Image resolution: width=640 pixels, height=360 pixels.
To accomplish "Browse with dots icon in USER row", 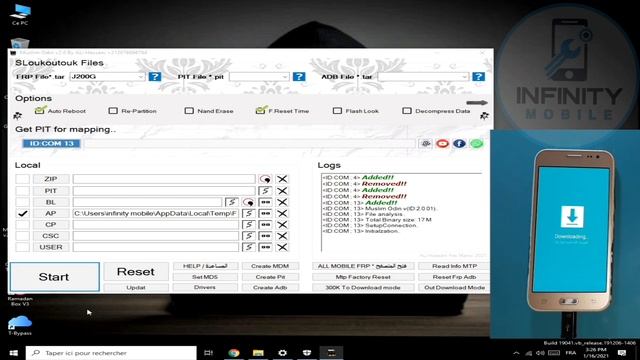I will (x=265, y=247).
